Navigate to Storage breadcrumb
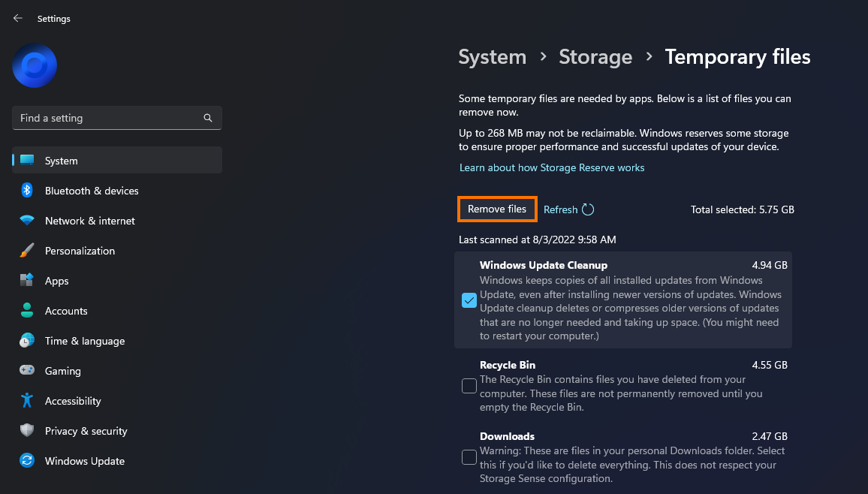This screenshot has height=494, width=868. 595,57
